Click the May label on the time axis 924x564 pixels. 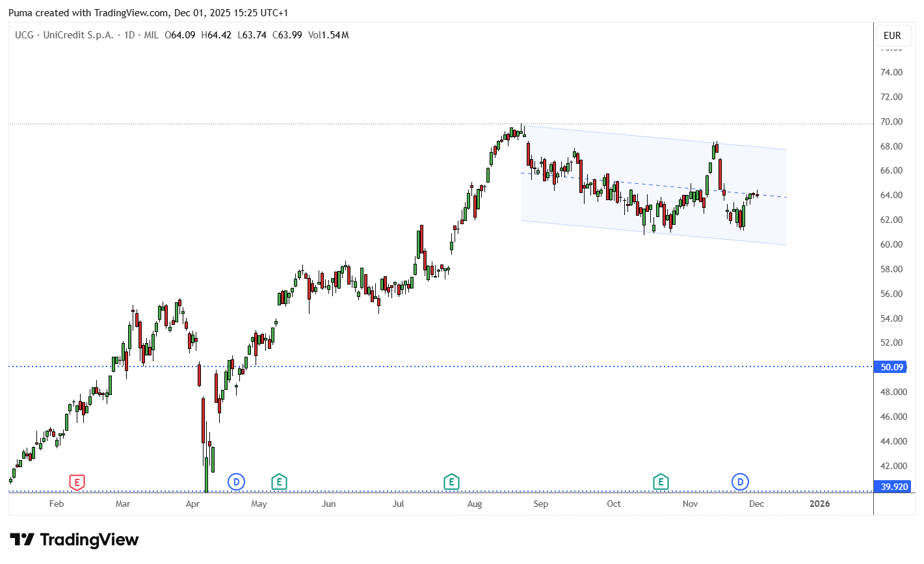click(x=259, y=504)
